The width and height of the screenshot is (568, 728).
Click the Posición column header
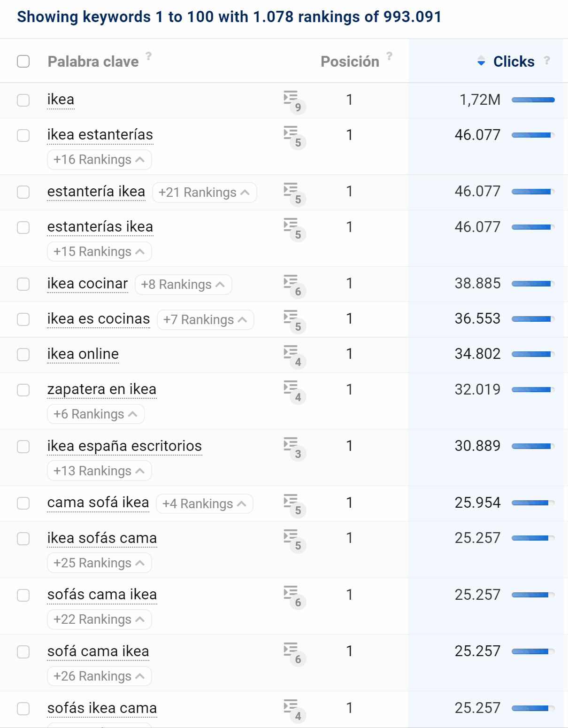pyautogui.click(x=350, y=62)
